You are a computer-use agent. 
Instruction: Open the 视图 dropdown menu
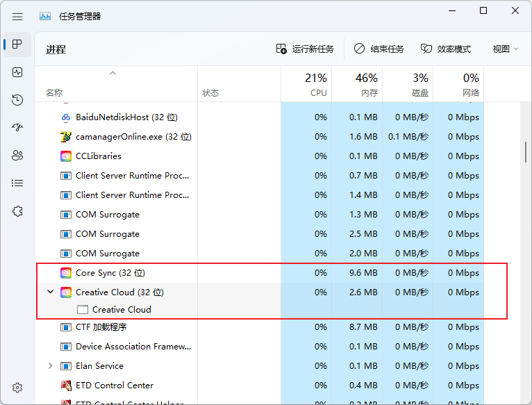pyautogui.click(x=505, y=49)
